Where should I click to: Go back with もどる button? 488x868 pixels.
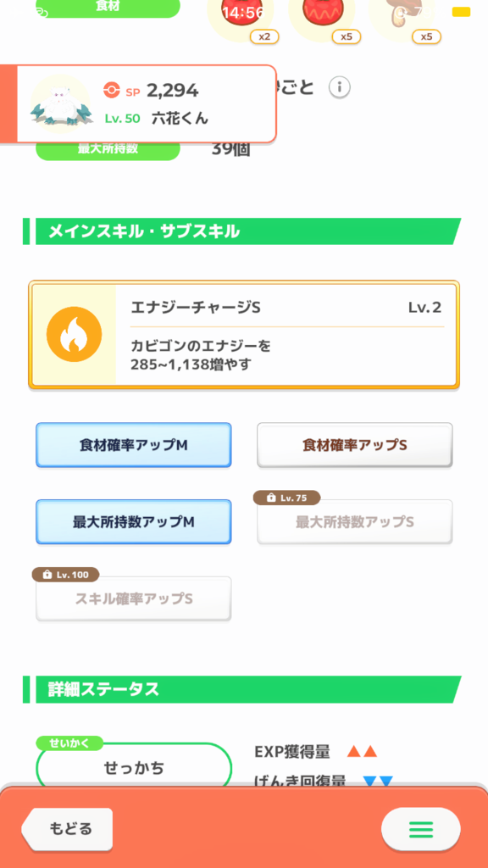[68, 829]
